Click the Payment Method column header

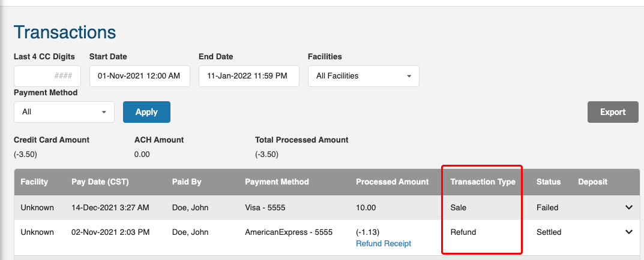click(x=277, y=182)
